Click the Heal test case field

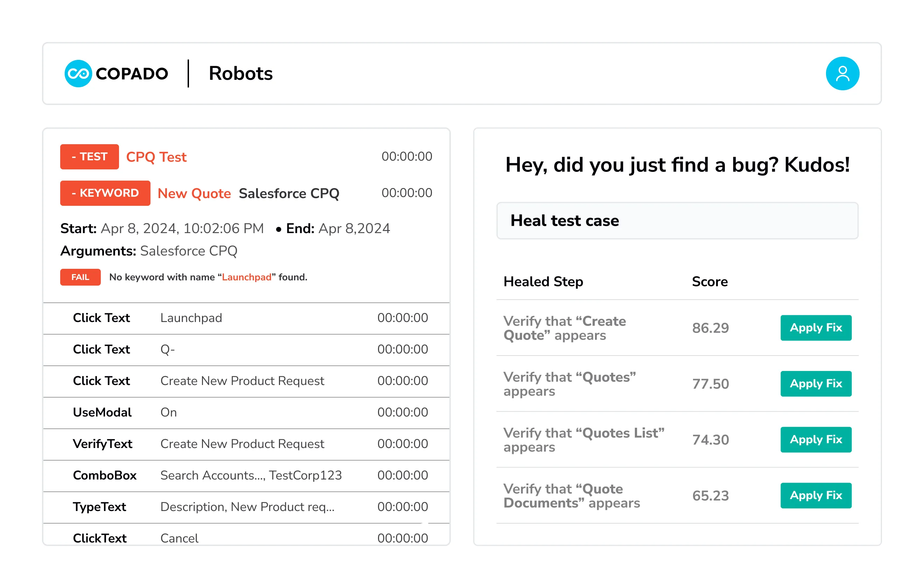677,221
